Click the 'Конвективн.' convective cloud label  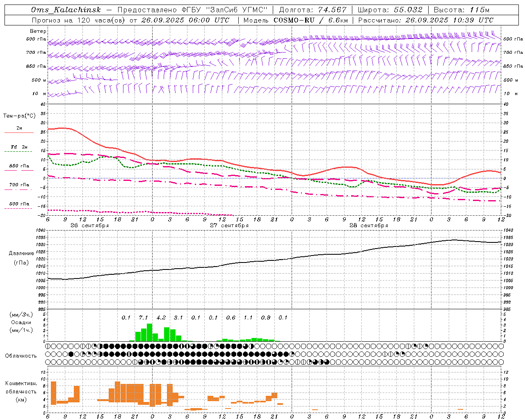21,383
